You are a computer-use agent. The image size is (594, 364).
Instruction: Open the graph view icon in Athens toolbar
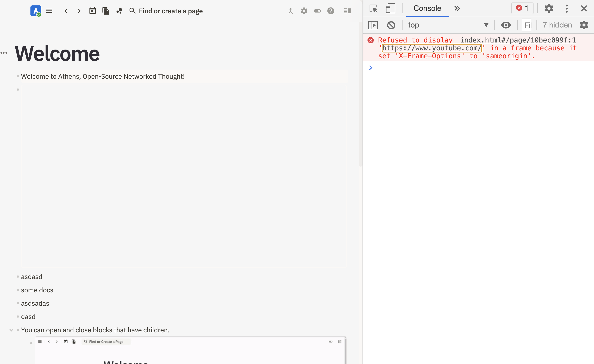[119, 11]
